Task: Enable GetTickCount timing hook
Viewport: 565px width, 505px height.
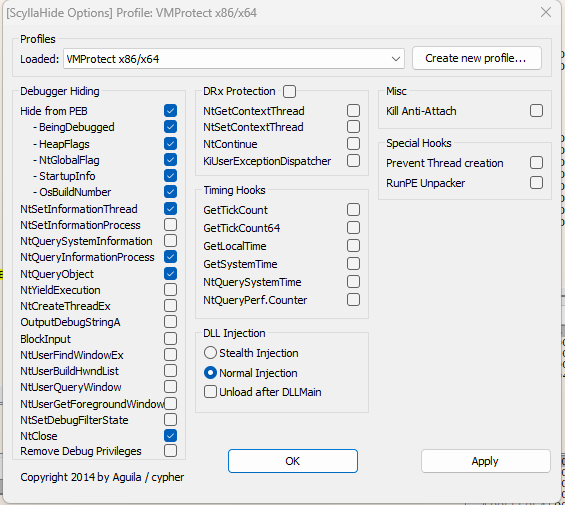Action: coord(353,209)
